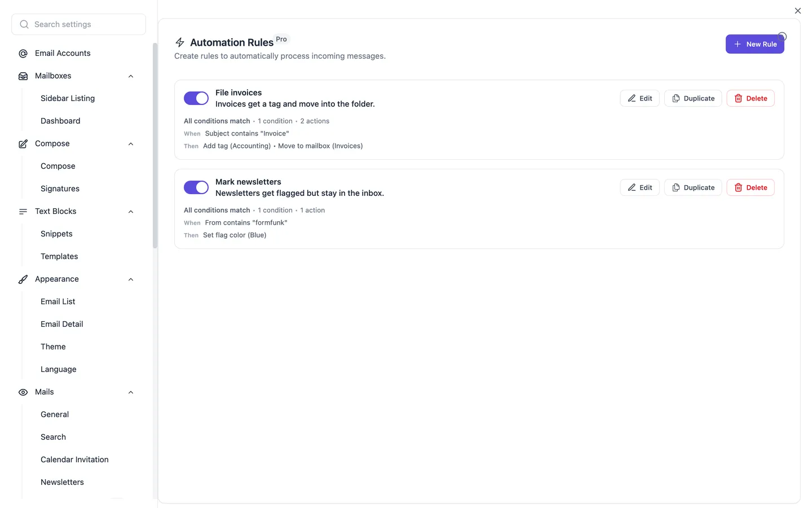
Task: Click the Email Accounts at-sign icon
Action: [23, 54]
